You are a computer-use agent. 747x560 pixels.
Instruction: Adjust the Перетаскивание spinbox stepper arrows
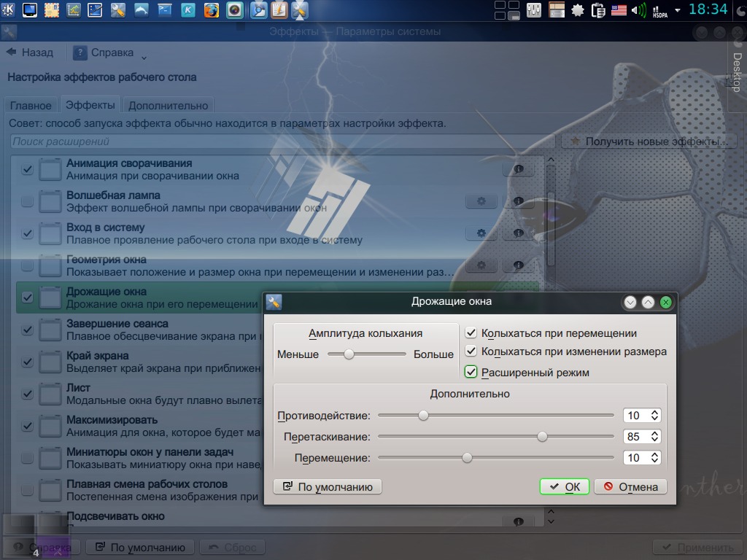pyautogui.click(x=654, y=436)
